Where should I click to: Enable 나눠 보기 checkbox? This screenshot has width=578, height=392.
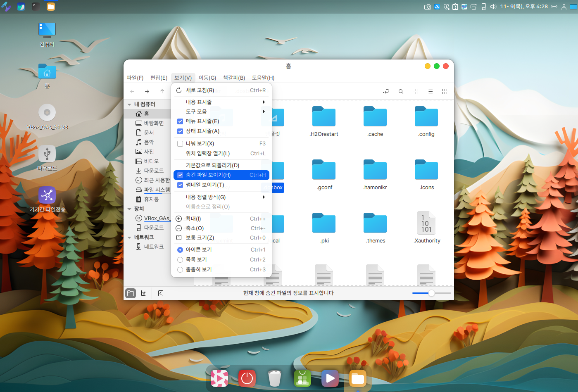[x=180, y=144]
